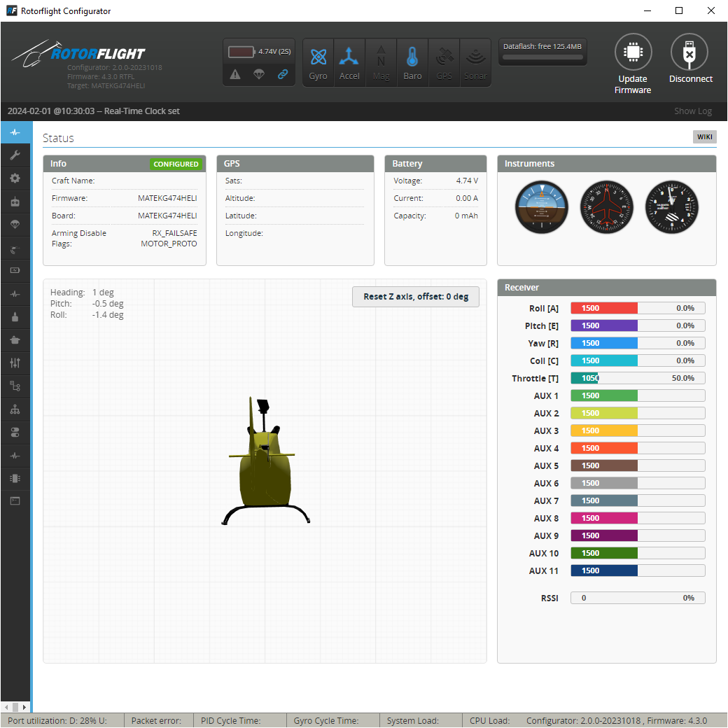Open the command-line terminal icon in sidebar

point(15,500)
